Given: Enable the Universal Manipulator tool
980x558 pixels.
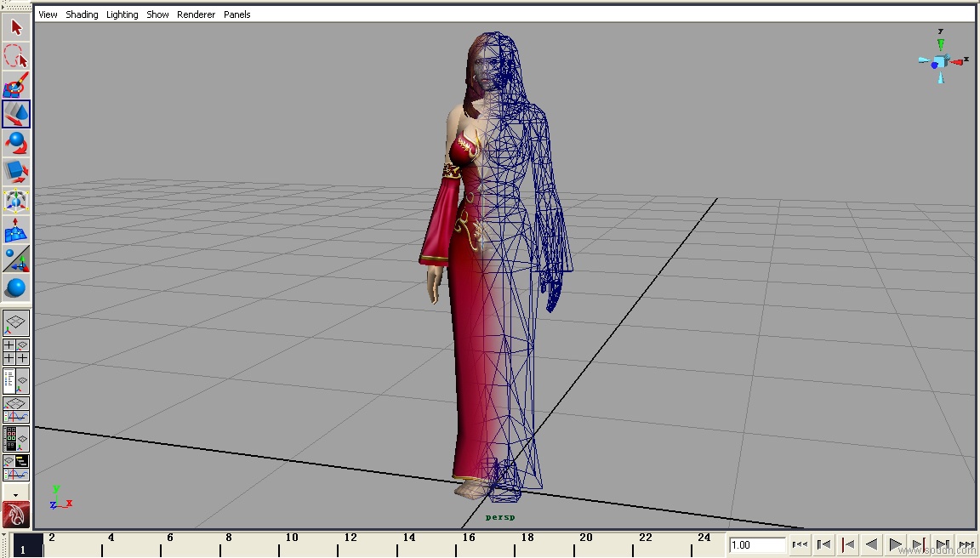Looking at the screenshot, I should [16, 201].
